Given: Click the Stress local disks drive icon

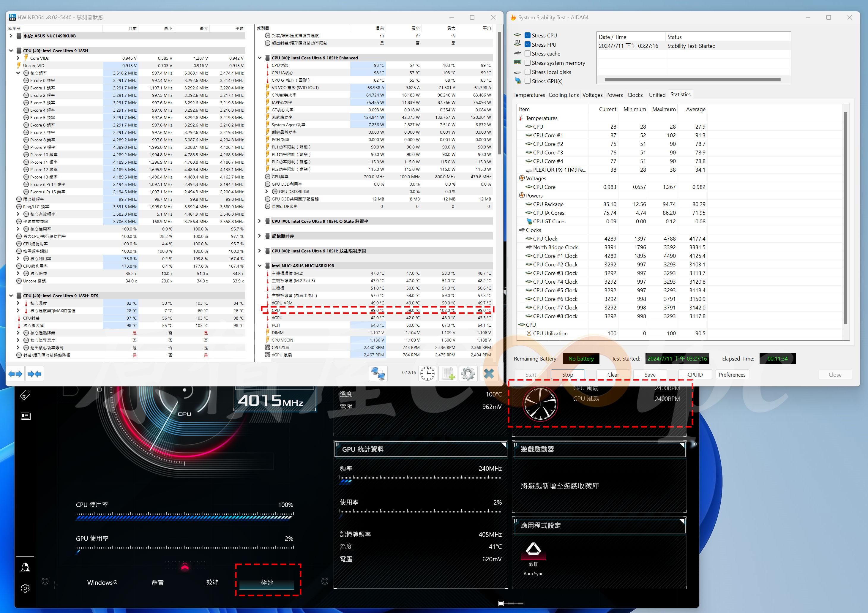Looking at the screenshot, I should [x=517, y=72].
